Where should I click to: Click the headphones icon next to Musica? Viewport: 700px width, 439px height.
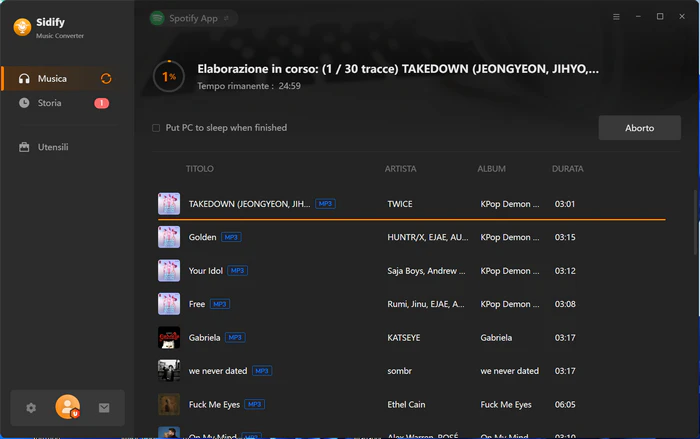coord(24,79)
